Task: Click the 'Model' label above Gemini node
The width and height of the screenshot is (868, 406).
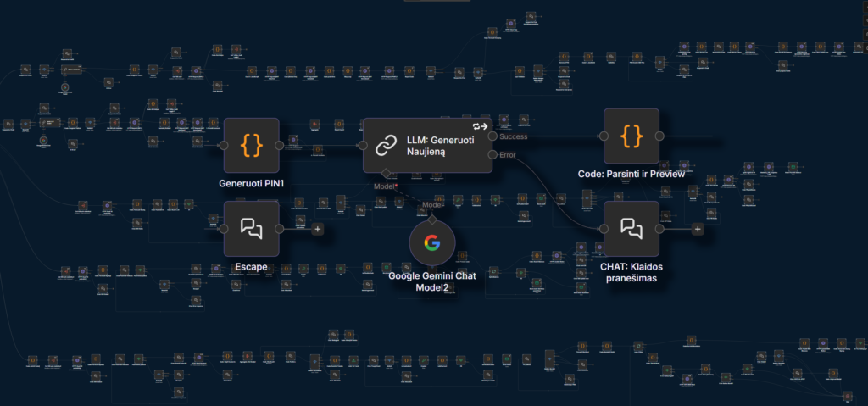Action: 432,205
